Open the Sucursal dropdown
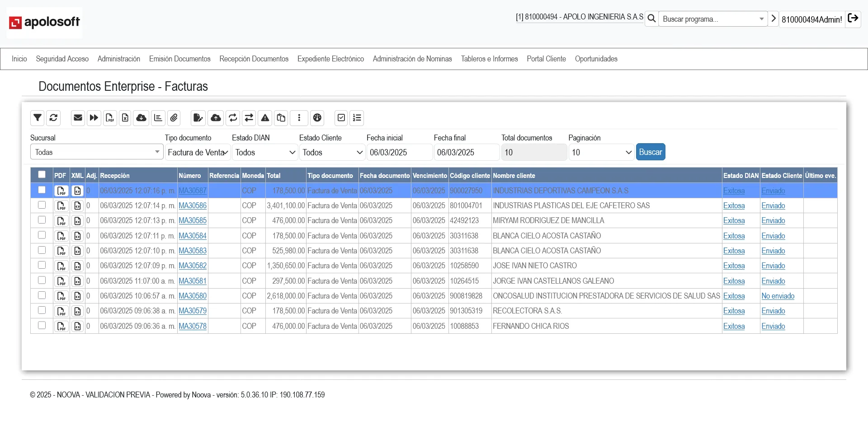868x439 pixels. 96,152
